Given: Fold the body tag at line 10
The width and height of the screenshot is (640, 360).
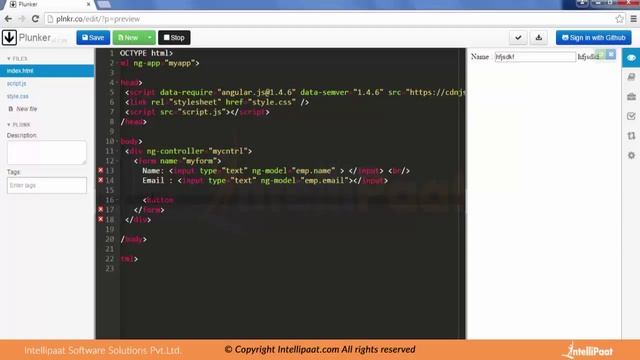Looking at the screenshot, I should [118, 141].
